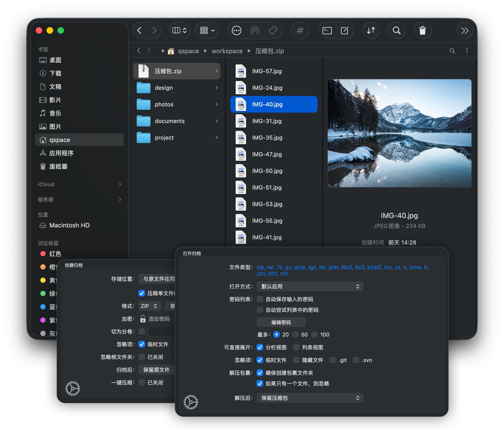This screenshot has height=440, width=504.
Task: Click the AirDrop icon in the toolbar
Action: [255, 30]
